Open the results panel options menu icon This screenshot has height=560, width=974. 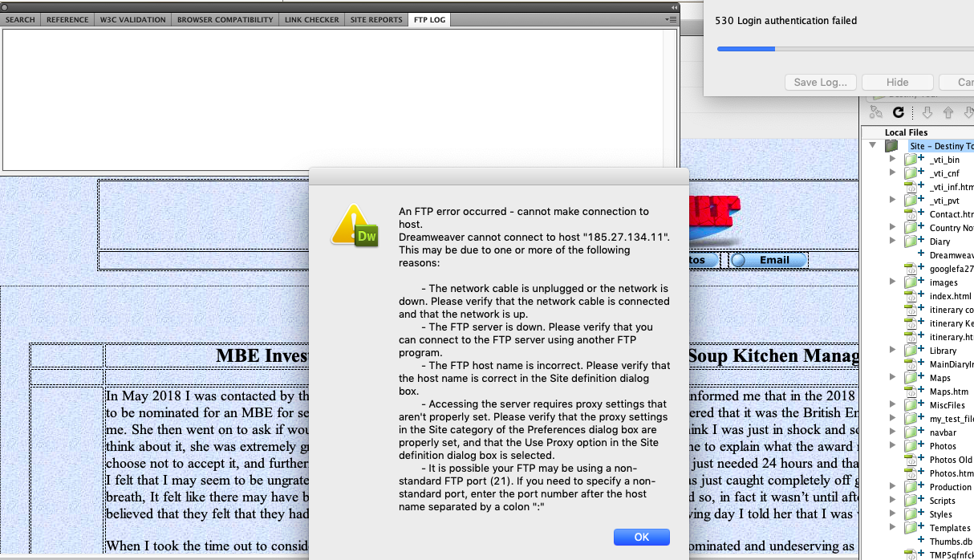point(671,19)
